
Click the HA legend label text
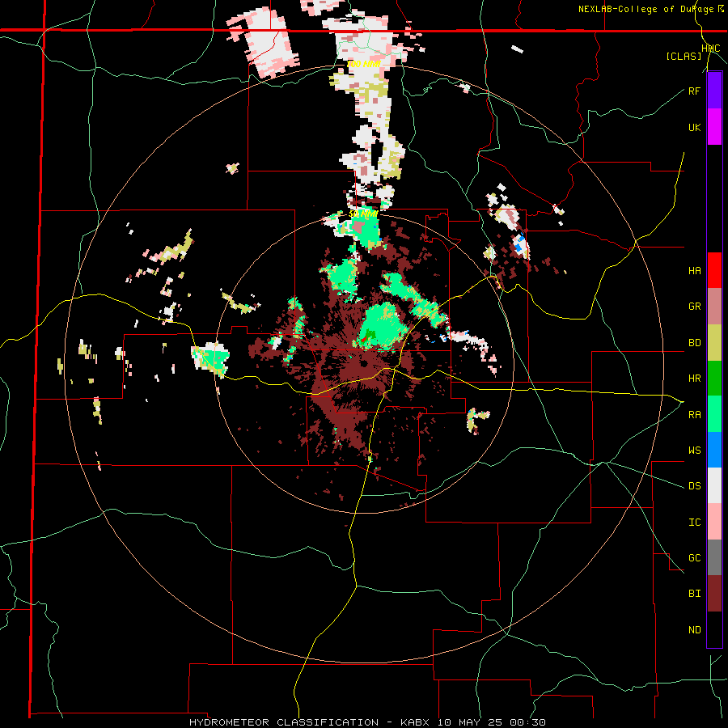click(694, 271)
